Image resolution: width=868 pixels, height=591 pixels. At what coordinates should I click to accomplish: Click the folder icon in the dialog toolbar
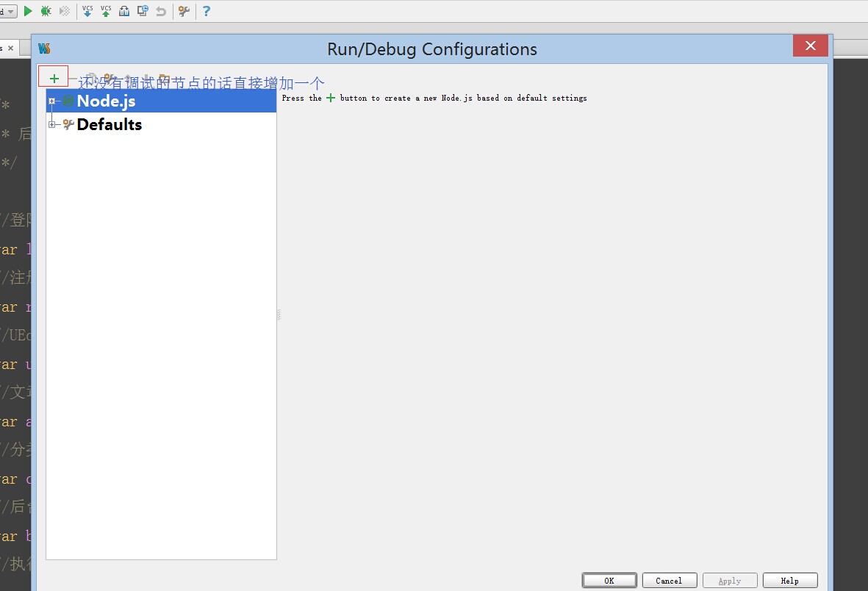click(164, 79)
